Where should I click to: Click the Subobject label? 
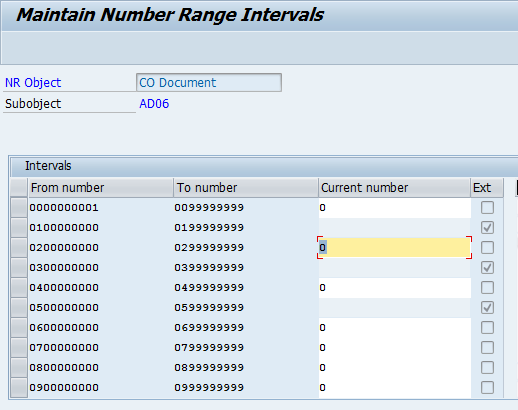(33, 104)
